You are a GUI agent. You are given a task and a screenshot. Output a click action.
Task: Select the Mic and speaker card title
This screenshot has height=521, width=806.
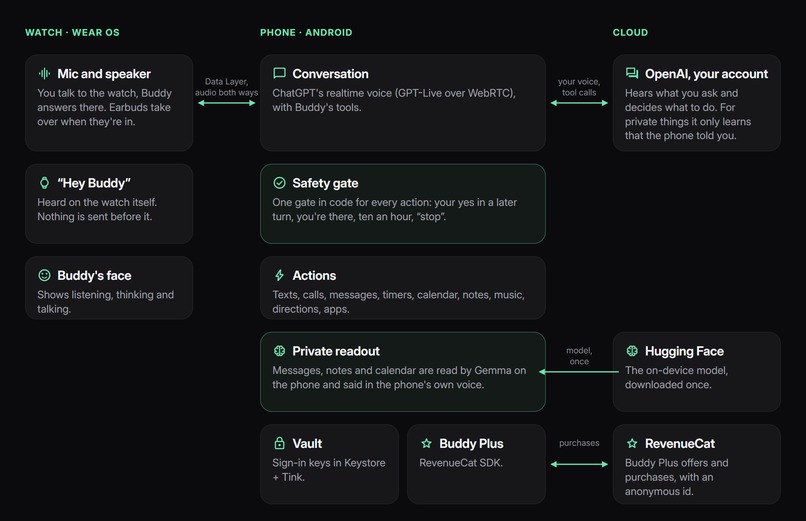click(104, 74)
